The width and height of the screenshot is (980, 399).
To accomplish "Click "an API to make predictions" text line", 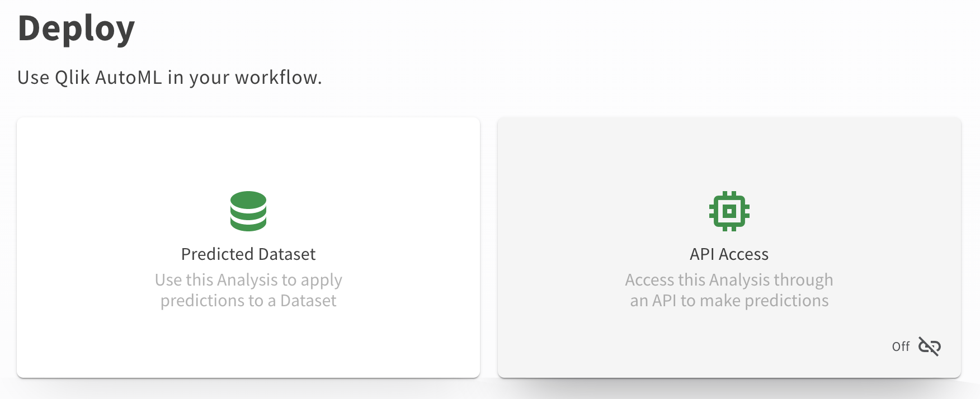I will point(729,301).
